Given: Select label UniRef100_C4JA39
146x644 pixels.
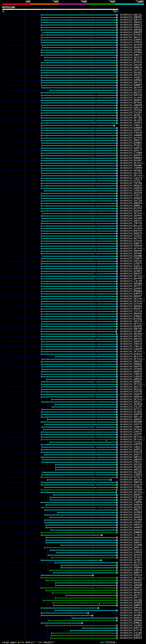Looking at the screenshot, I should coord(131,98).
